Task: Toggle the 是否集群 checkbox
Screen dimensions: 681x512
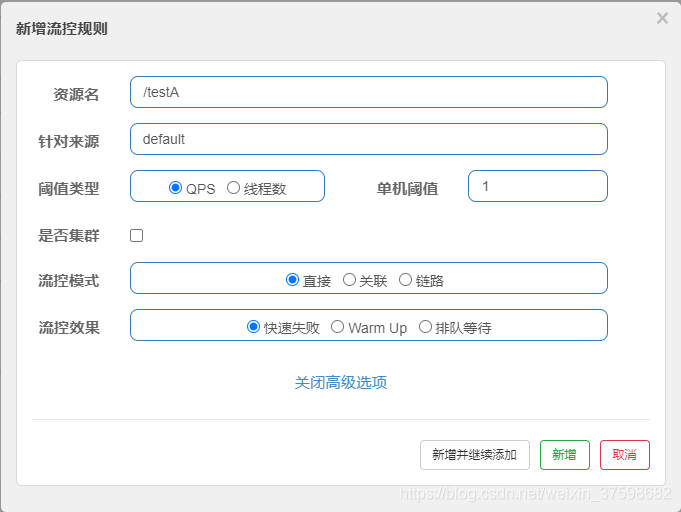Action: point(136,235)
